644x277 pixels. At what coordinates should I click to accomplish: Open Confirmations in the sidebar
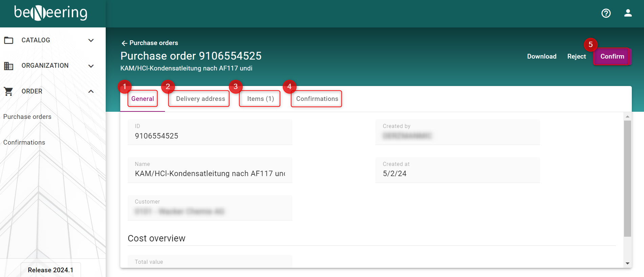[24, 143]
